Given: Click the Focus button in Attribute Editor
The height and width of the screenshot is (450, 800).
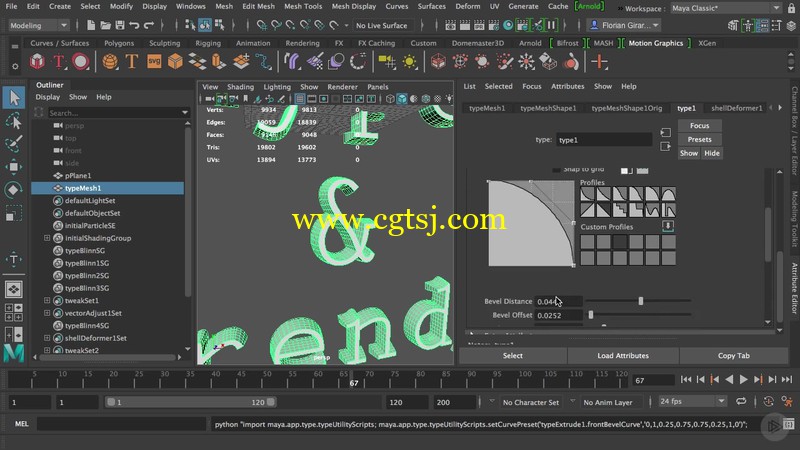Looking at the screenshot, I should pos(699,126).
